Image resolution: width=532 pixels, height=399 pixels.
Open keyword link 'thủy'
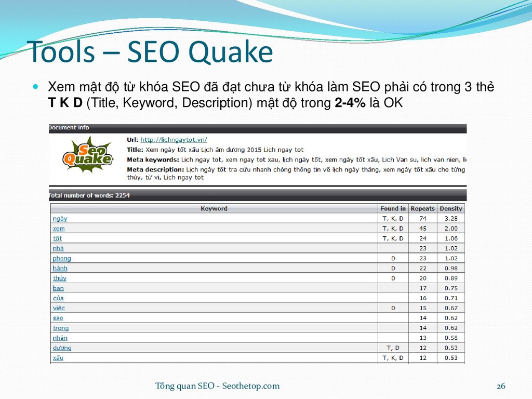pyautogui.click(x=60, y=278)
